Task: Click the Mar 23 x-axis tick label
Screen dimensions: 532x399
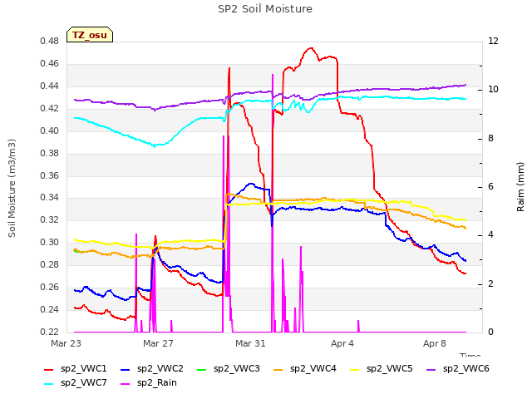Action: pyautogui.click(x=66, y=343)
